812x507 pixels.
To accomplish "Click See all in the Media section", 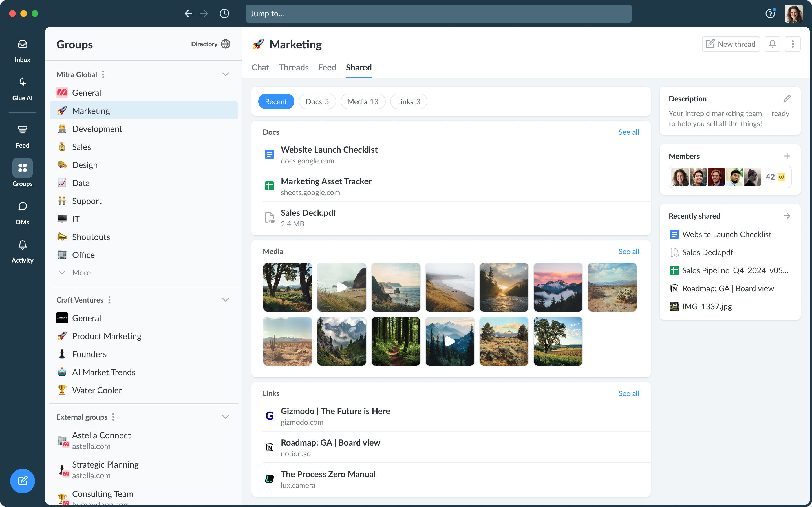I will click(628, 252).
